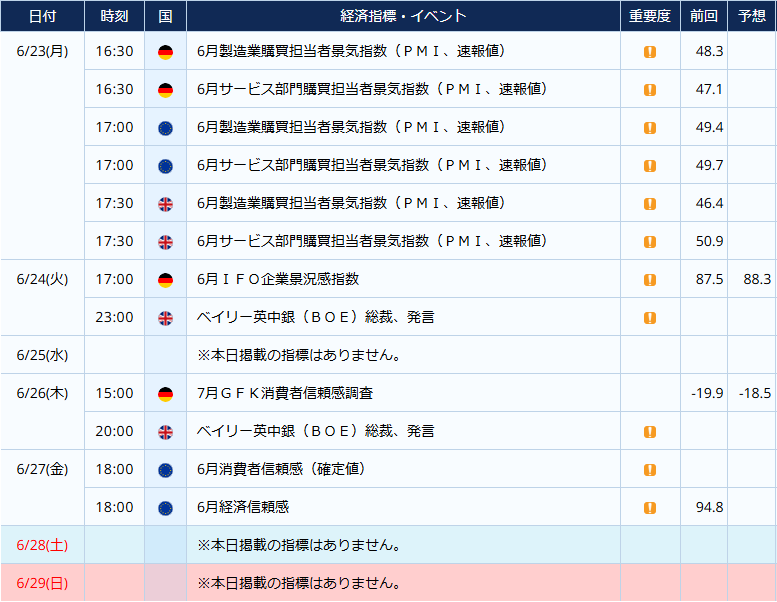Image resolution: width=777 pixels, height=602 pixels.
Task: Click importance icon in the 20:00 Bailey row
Action: point(650,432)
